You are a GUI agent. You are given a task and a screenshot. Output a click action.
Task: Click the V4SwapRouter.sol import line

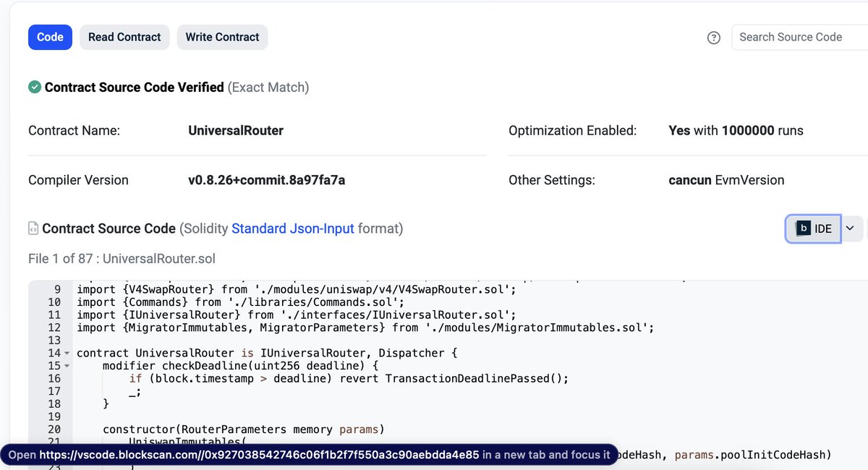(296, 289)
